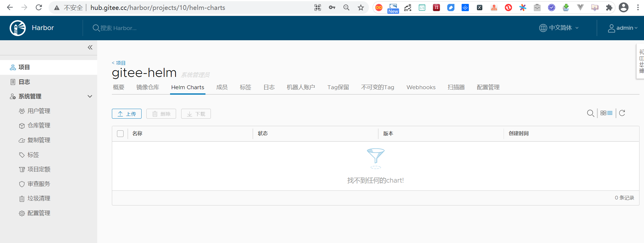Image resolution: width=644 pixels, height=243 pixels.
Task: Click the 上传 upload button
Action: [127, 114]
